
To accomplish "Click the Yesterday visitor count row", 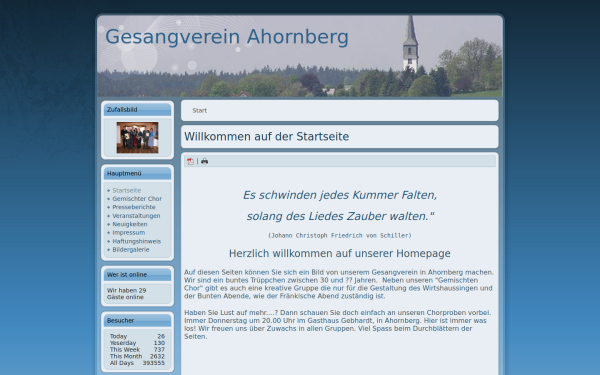I will pyautogui.click(x=137, y=343).
